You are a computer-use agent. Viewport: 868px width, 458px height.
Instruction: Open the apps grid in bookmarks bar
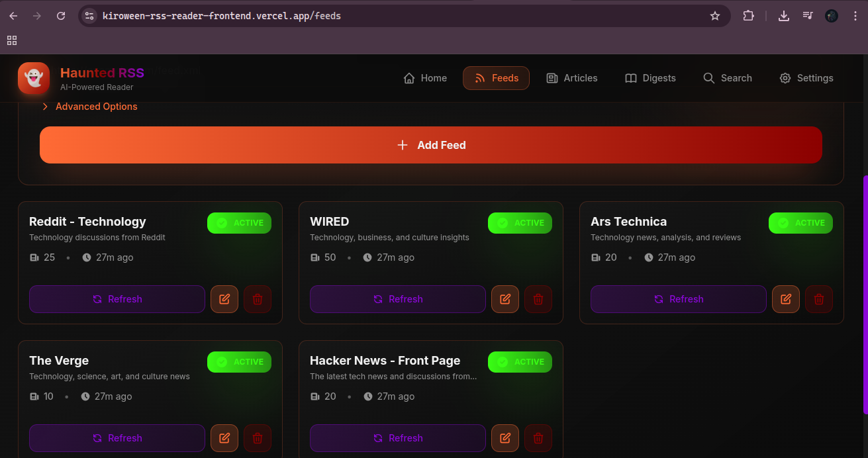(x=12, y=40)
